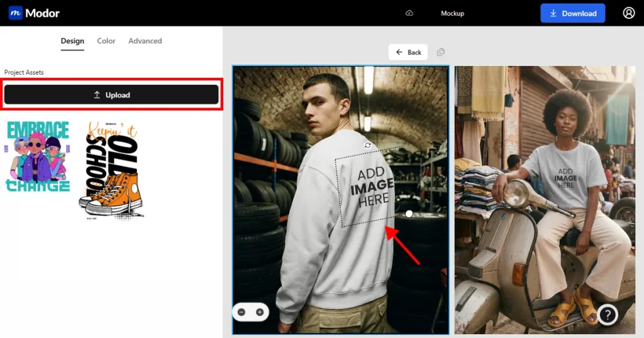Zoom in with the plus icon
The width and height of the screenshot is (644, 338).
pos(260,312)
